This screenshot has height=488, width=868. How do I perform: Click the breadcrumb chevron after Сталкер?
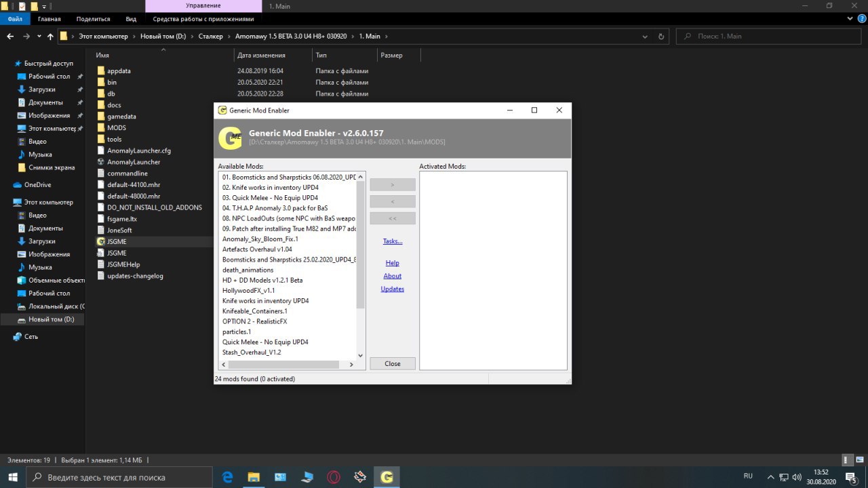[x=229, y=36]
